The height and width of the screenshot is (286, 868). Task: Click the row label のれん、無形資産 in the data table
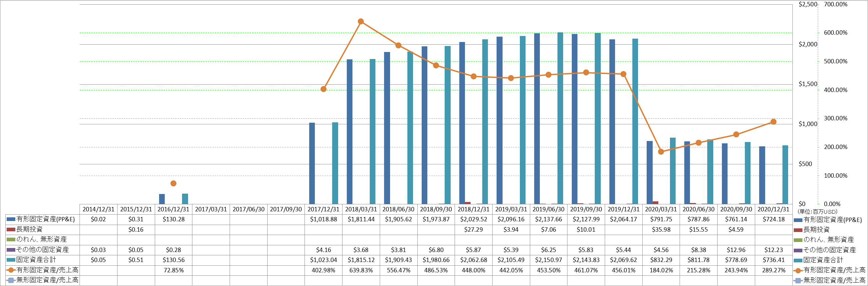[42, 239]
